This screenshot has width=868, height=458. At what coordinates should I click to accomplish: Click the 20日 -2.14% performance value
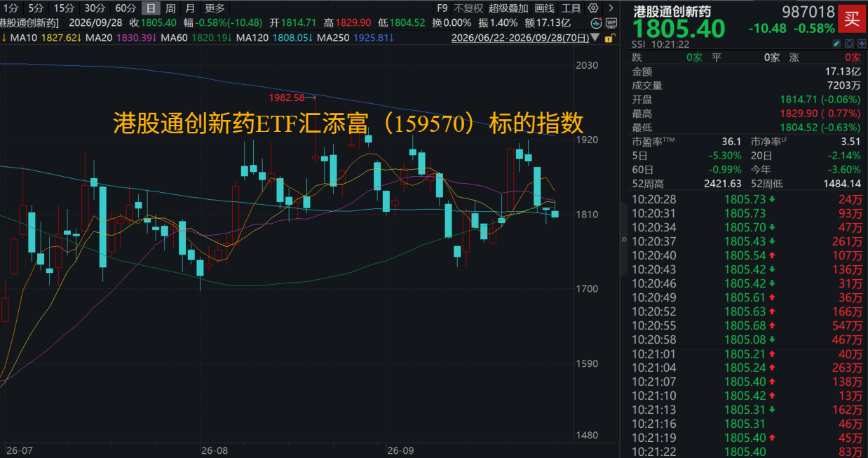tap(843, 156)
